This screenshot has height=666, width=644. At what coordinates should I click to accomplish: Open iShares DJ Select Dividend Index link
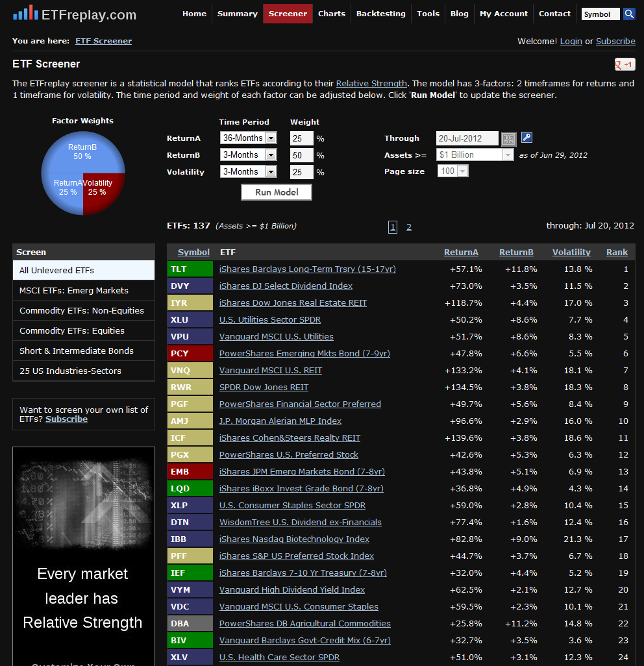pyautogui.click(x=286, y=286)
